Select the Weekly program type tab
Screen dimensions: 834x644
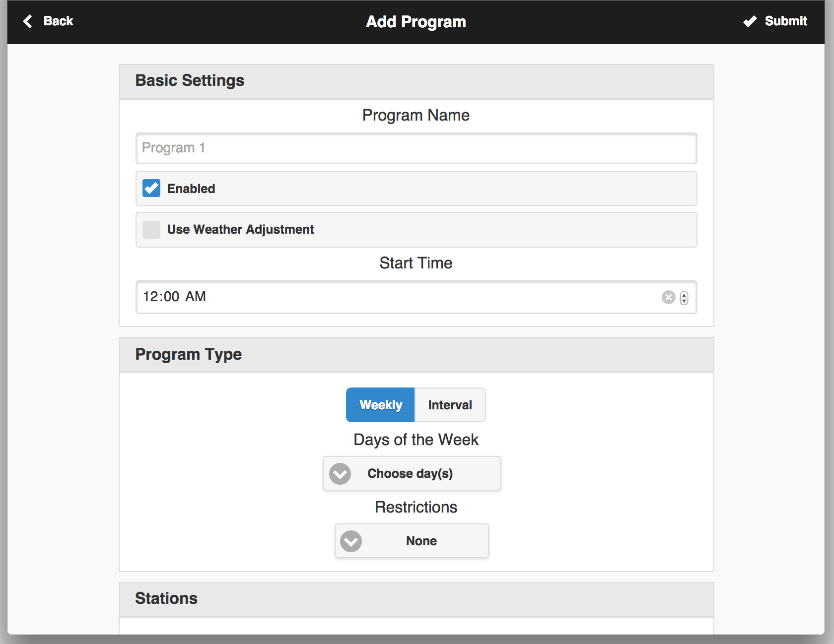(x=380, y=405)
